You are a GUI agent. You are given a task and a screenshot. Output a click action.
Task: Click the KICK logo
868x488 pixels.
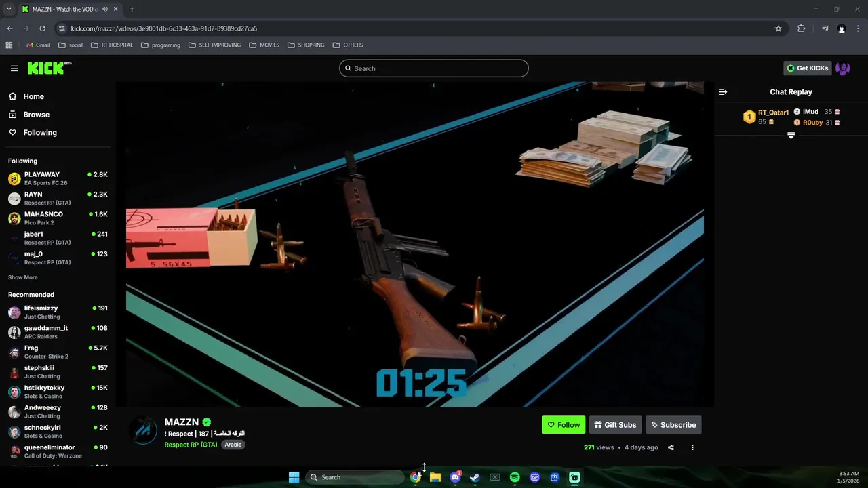click(50, 68)
